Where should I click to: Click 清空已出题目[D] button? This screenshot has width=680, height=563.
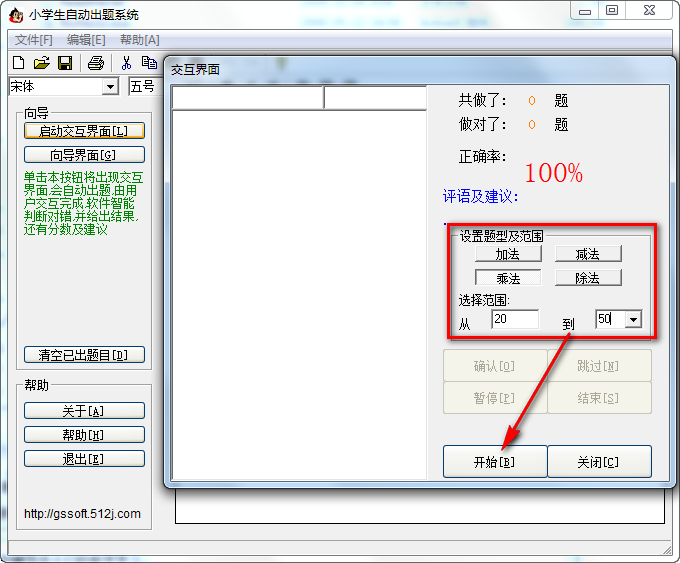click(x=84, y=355)
